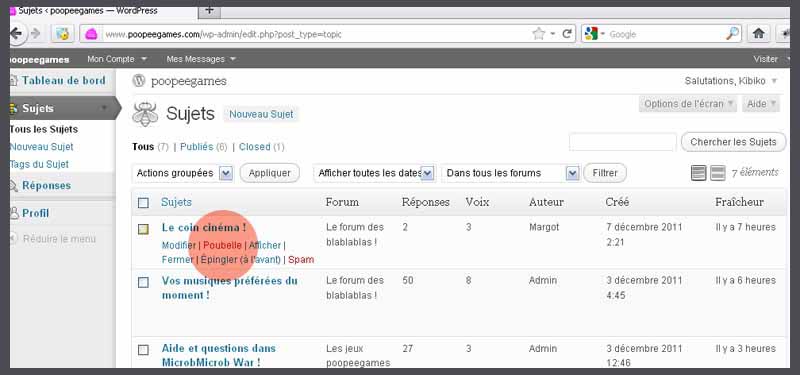
Task: Open Google search engine selector icon
Action: (594, 34)
